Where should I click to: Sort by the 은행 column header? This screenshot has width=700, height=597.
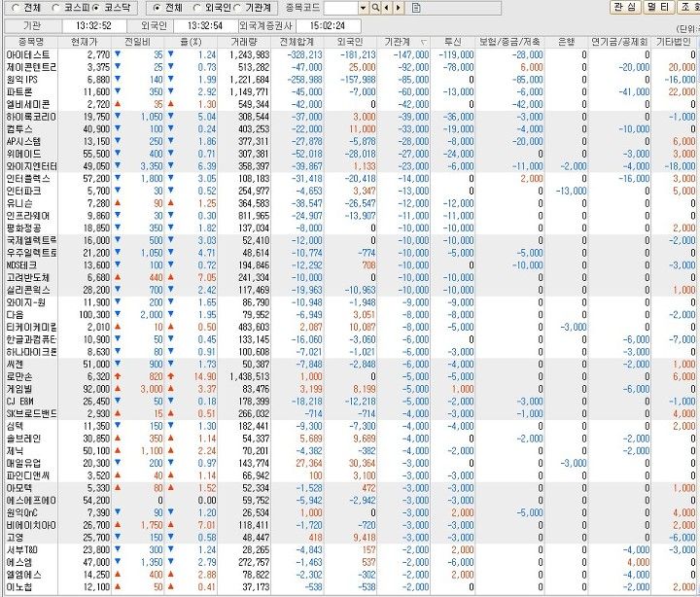coord(567,42)
